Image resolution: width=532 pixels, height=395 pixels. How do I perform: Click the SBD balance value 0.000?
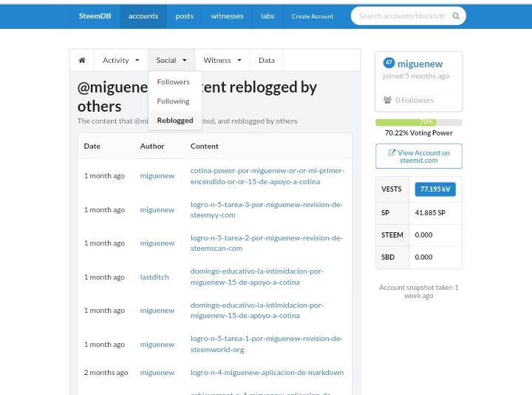coord(424,257)
